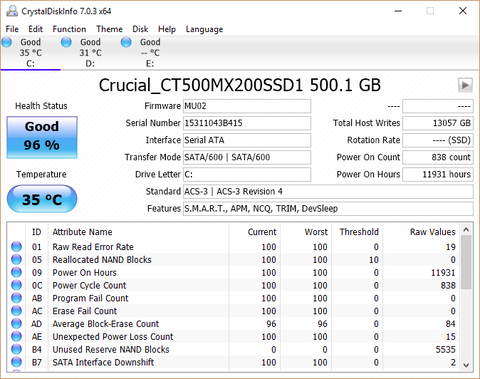Click the Threshold column header
Viewport: 480px width, 379px height.
[357, 232]
